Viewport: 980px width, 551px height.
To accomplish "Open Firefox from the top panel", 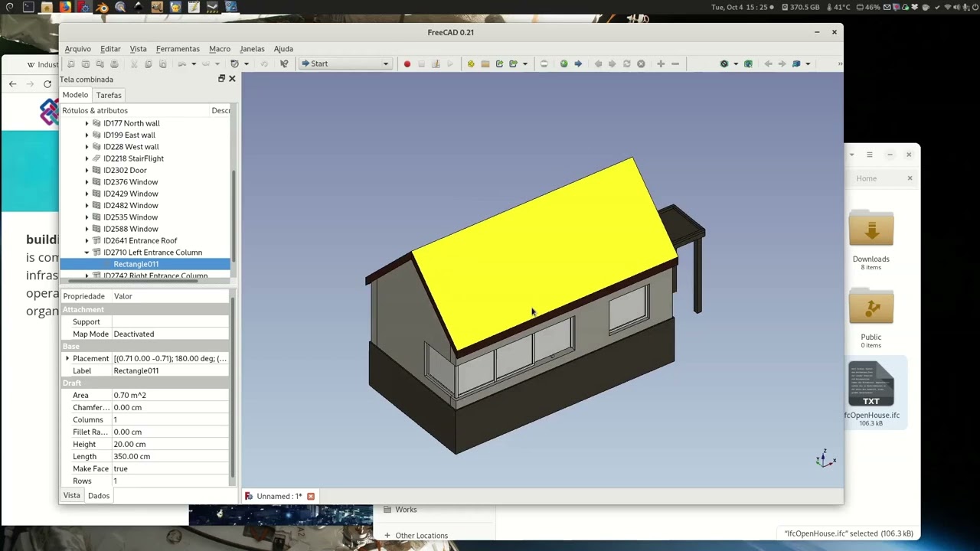I will point(65,7).
